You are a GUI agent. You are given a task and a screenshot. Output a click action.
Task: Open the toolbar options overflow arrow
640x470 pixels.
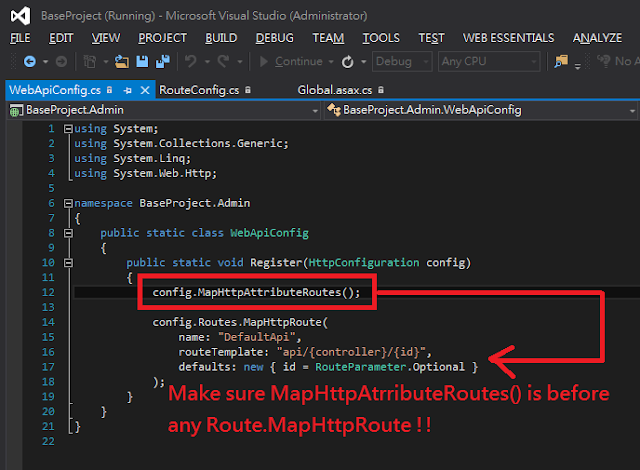pos(578,65)
